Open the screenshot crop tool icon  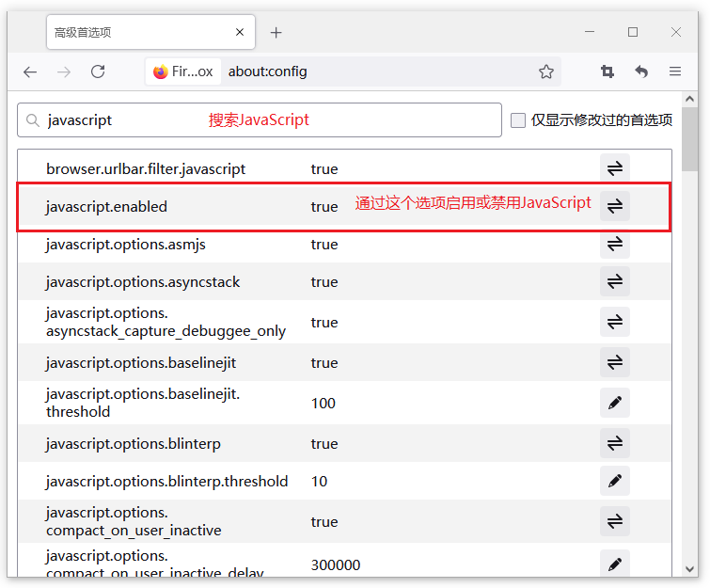click(607, 72)
